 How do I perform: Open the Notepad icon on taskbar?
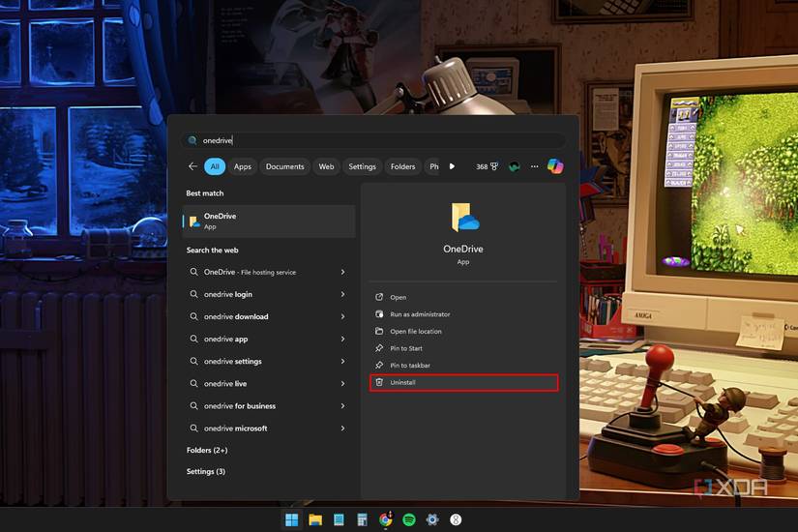pos(339,519)
